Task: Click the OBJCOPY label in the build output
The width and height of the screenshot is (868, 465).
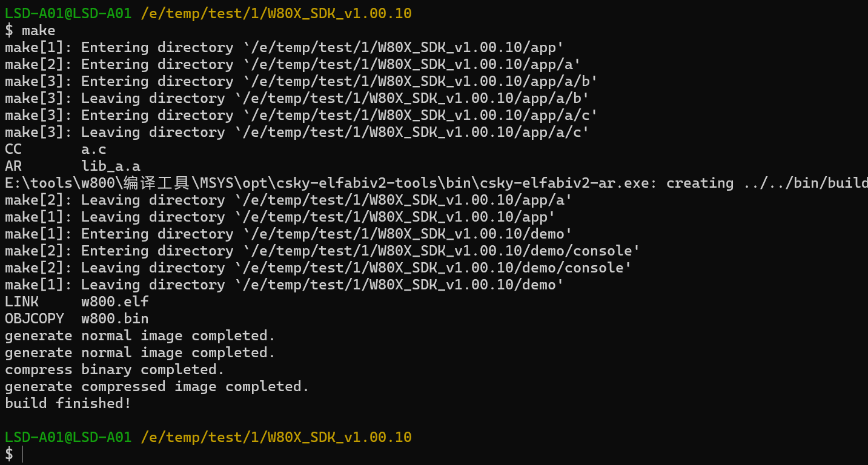Action: click(x=35, y=318)
